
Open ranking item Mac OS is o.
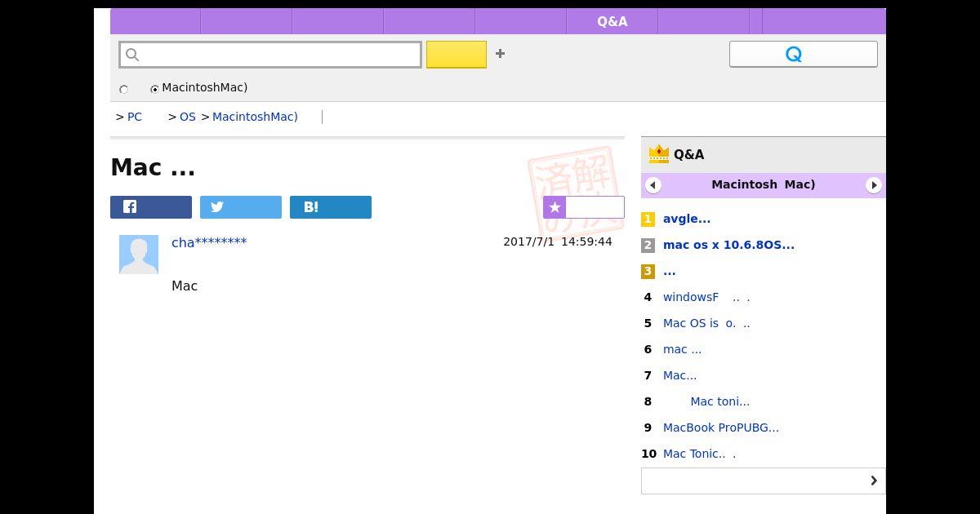(706, 323)
